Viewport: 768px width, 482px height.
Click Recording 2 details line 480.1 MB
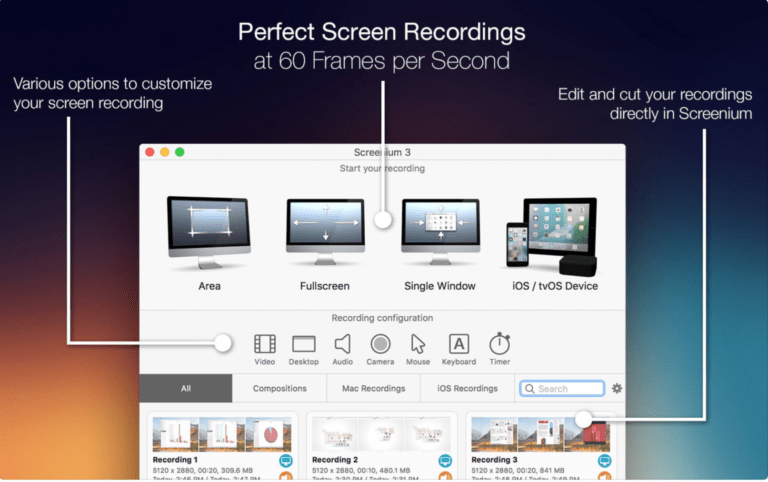361,470
